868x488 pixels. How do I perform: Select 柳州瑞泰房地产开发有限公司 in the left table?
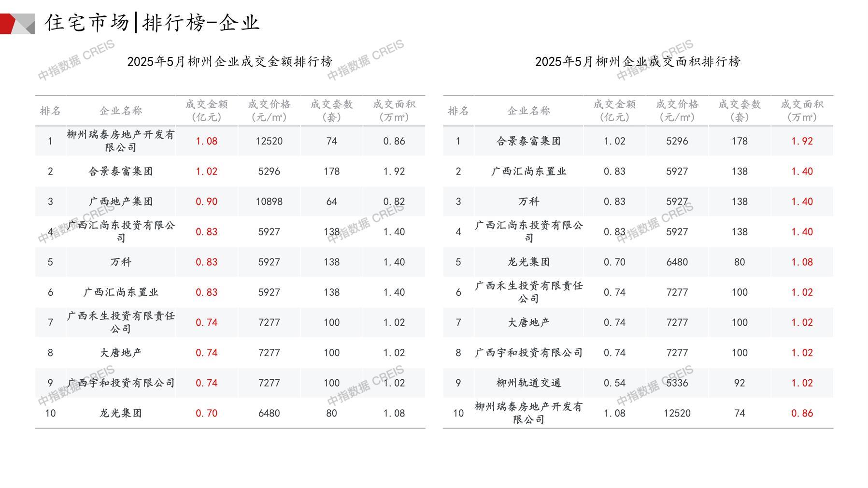point(121,141)
